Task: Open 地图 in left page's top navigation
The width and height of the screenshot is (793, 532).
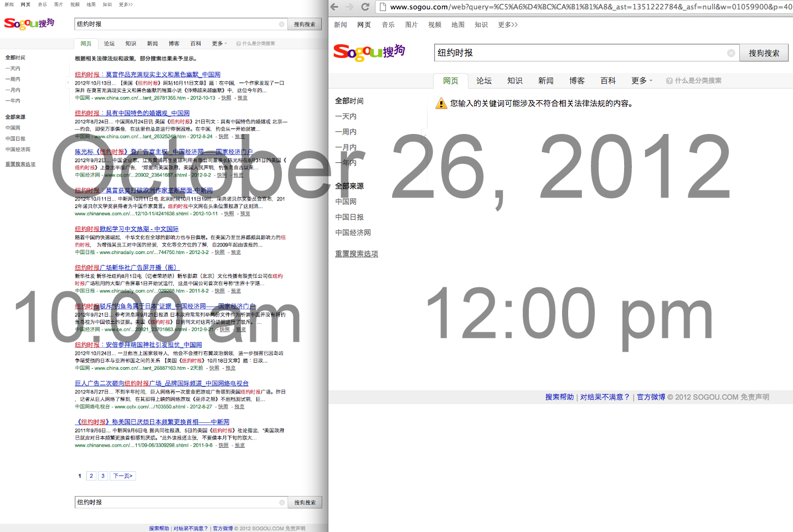Action: tap(91, 4)
